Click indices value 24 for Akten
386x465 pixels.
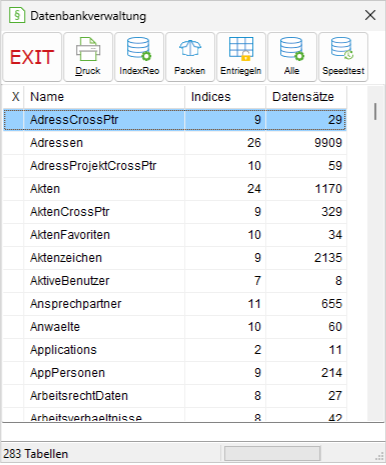tap(254, 189)
